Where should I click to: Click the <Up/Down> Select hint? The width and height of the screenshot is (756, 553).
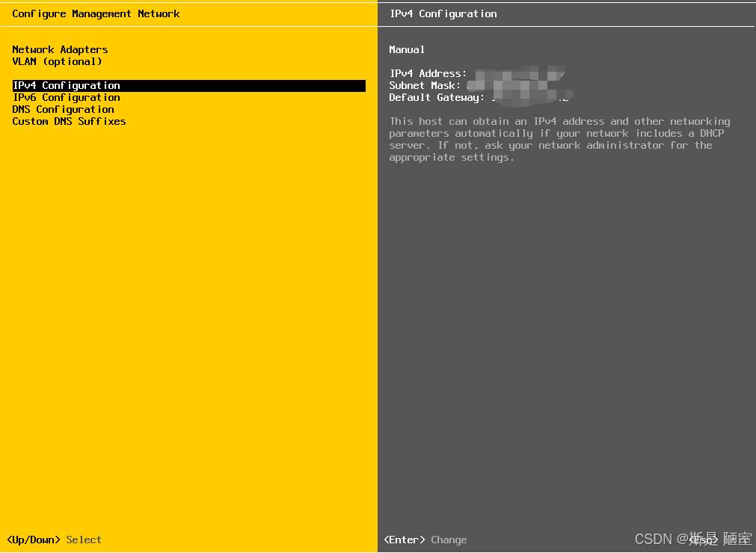(x=54, y=540)
